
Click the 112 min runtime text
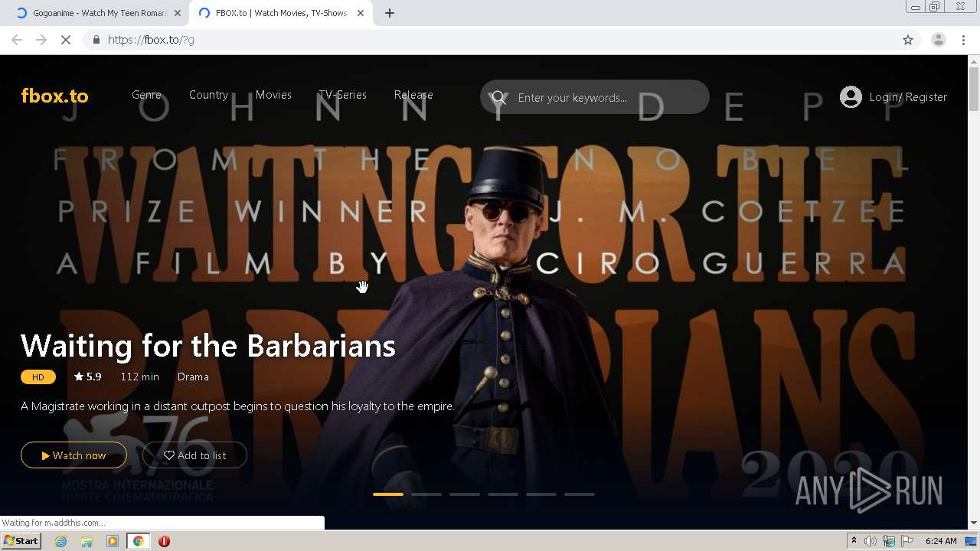[x=139, y=377]
